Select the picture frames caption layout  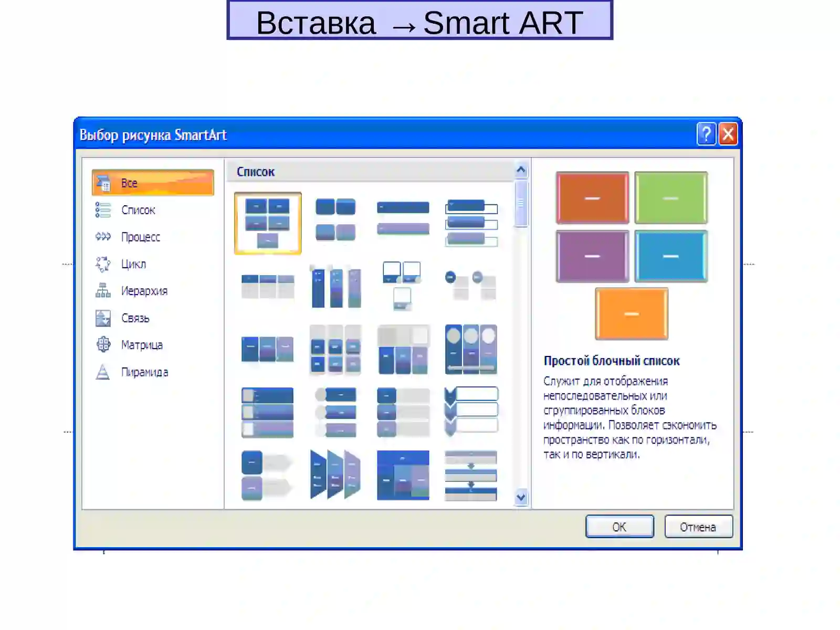coord(402,286)
